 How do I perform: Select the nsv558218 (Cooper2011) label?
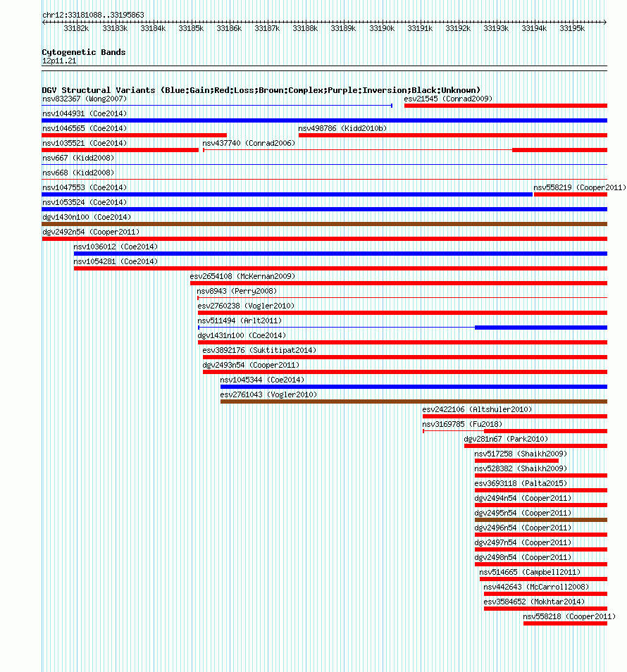point(569,616)
